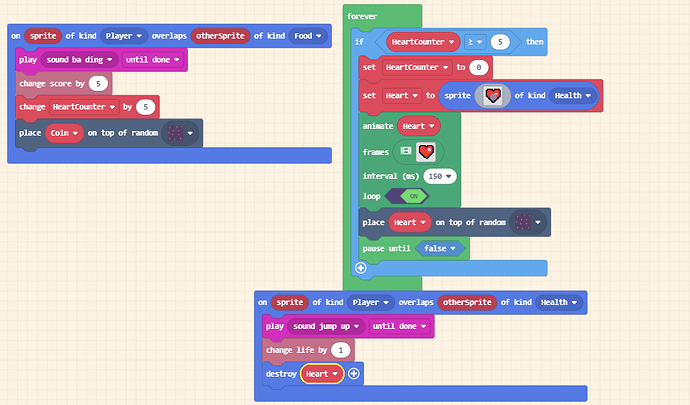Click the plus icon beside destroy Heart

point(354,374)
